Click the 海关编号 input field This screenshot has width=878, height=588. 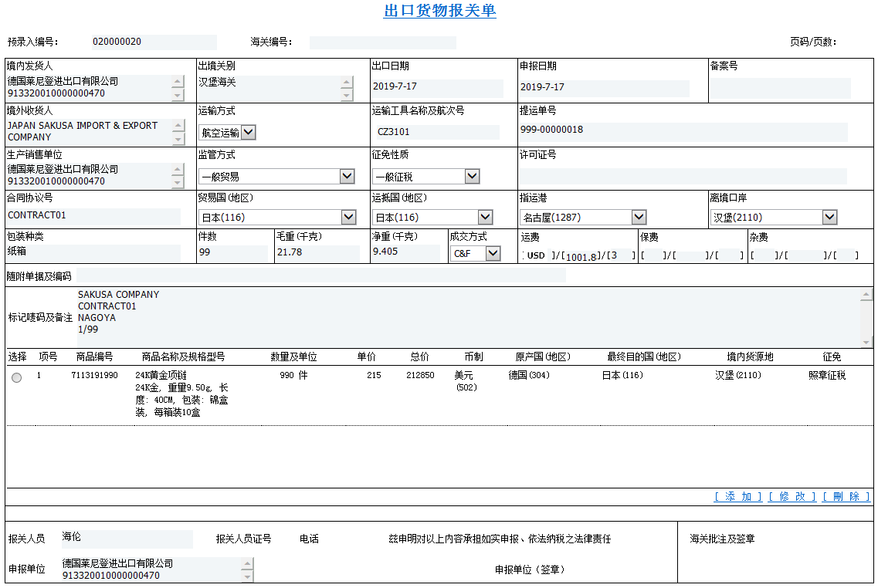tap(382, 42)
